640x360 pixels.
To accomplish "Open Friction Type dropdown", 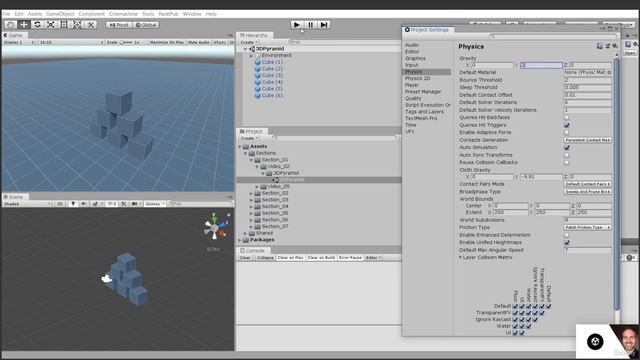I will click(x=587, y=227).
